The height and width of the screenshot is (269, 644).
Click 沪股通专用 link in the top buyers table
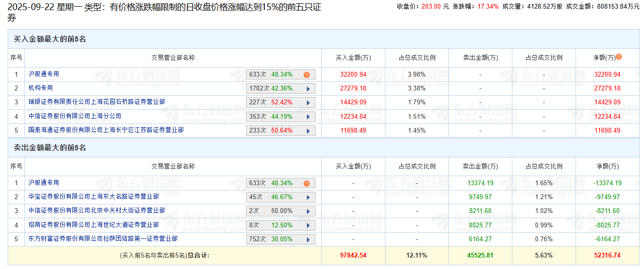pos(44,74)
